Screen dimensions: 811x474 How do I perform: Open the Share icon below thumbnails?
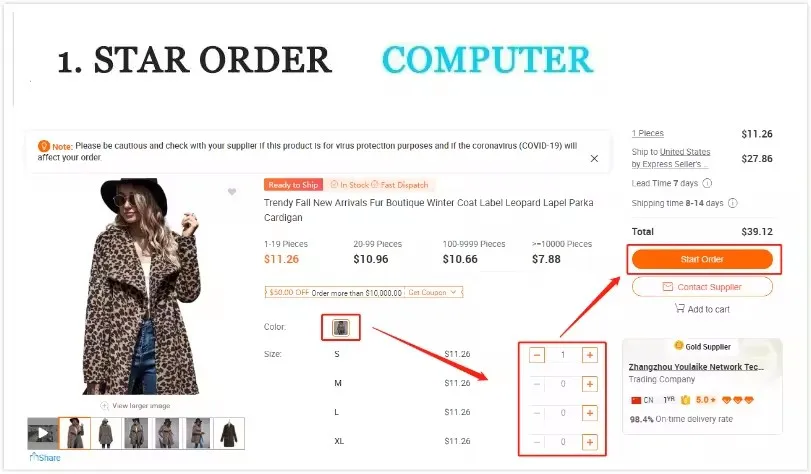pyautogui.click(x=34, y=456)
